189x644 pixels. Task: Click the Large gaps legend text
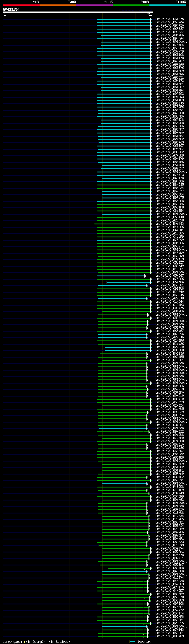tap(36, 642)
